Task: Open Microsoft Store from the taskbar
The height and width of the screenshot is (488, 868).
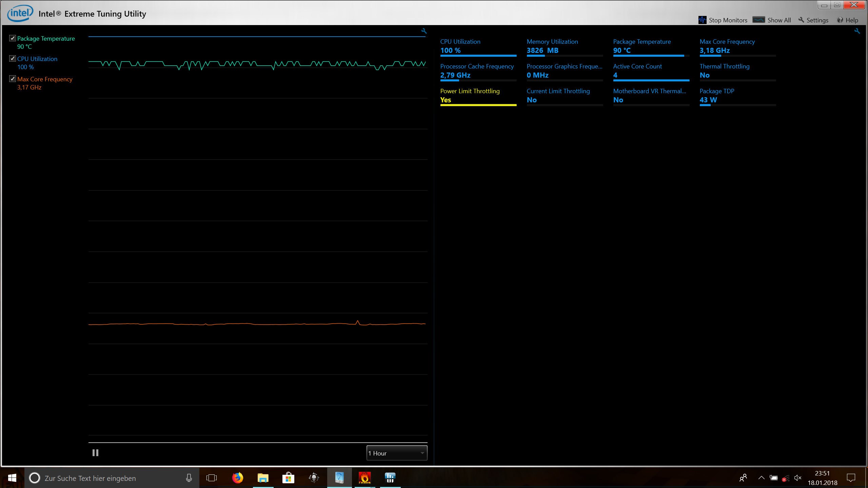Action: pyautogui.click(x=288, y=478)
